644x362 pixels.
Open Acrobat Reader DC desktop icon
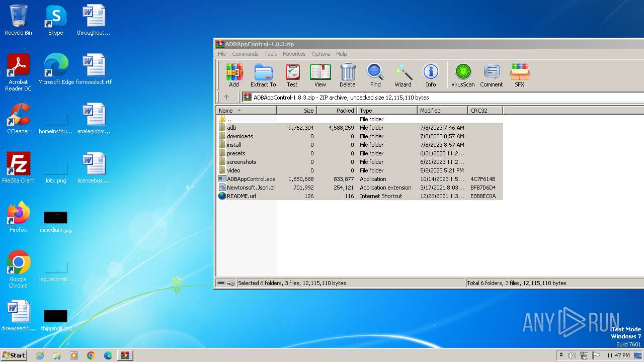(x=18, y=72)
